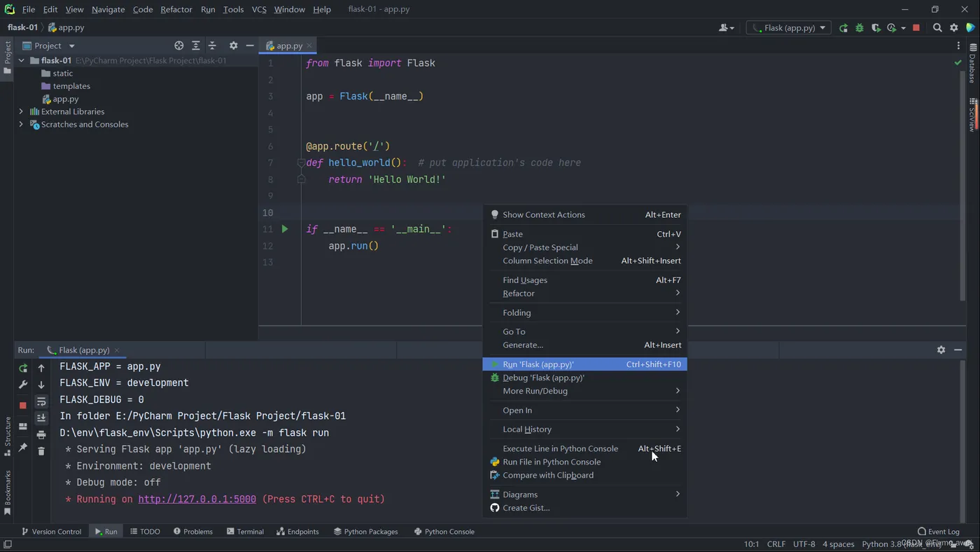
Task: Print console output with printer icon
Action: [x=41, y=435]
